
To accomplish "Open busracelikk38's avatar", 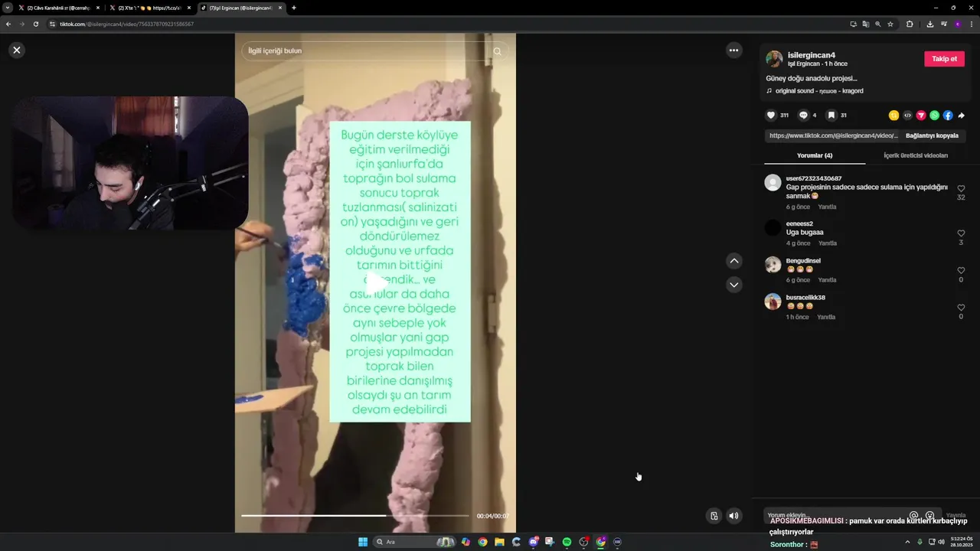I will [x=773, y=301].
